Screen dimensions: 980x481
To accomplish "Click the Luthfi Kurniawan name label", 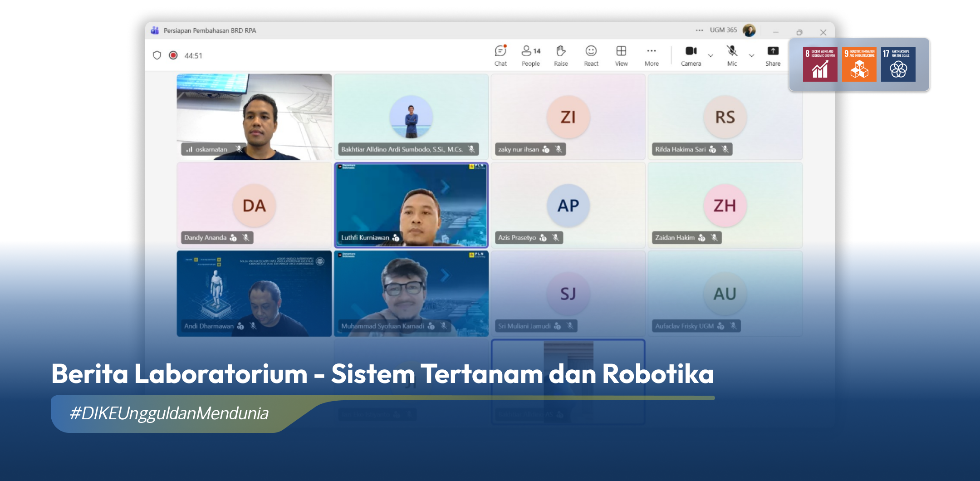I will (x=365, y=237).
